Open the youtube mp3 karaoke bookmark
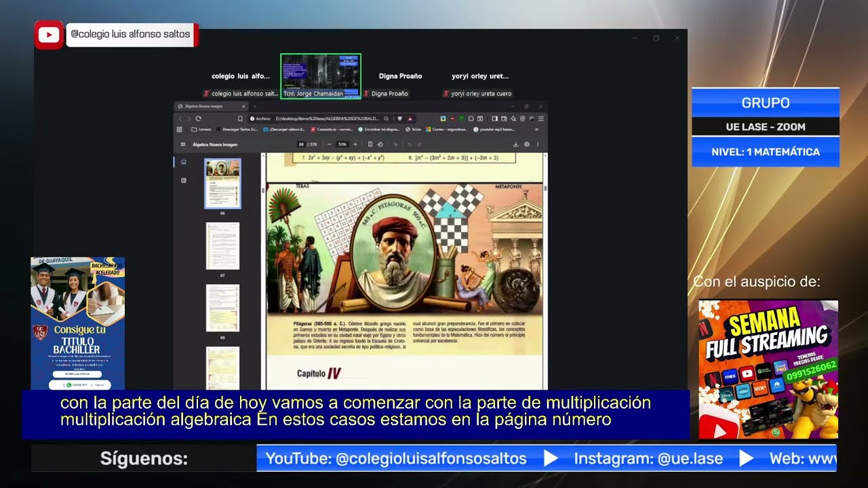The width and height of the screenshot is (868, 488). 494,129
